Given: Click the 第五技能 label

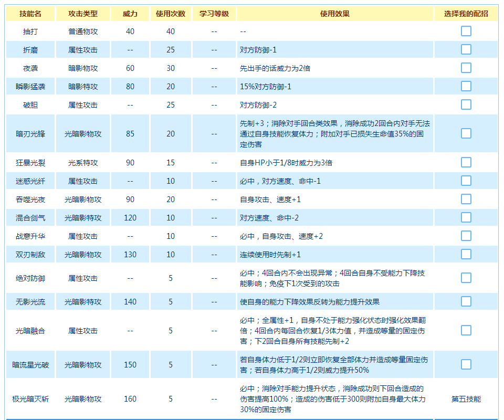Looking at the screenshot, I should [466, 399].
